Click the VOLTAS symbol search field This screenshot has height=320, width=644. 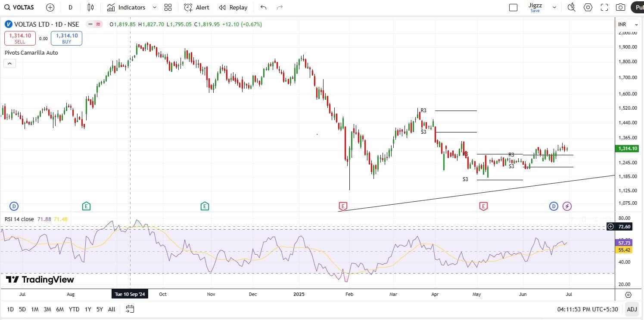20,7
